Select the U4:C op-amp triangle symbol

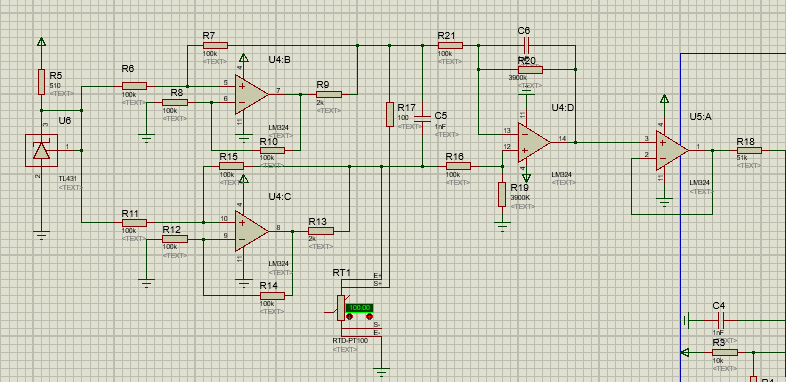click(252, 231)
